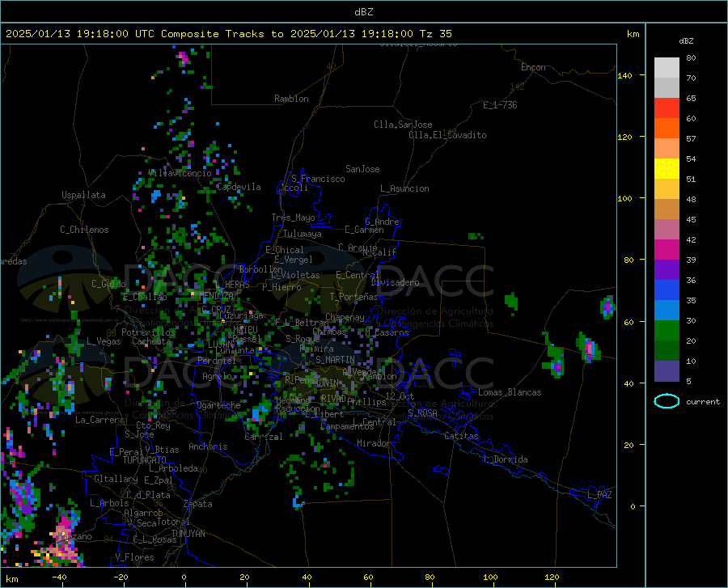Image resolution: width=728 pixels, height=588 pixels.
Task: Click the TUNUYAN city label
Action: point(188,534)
